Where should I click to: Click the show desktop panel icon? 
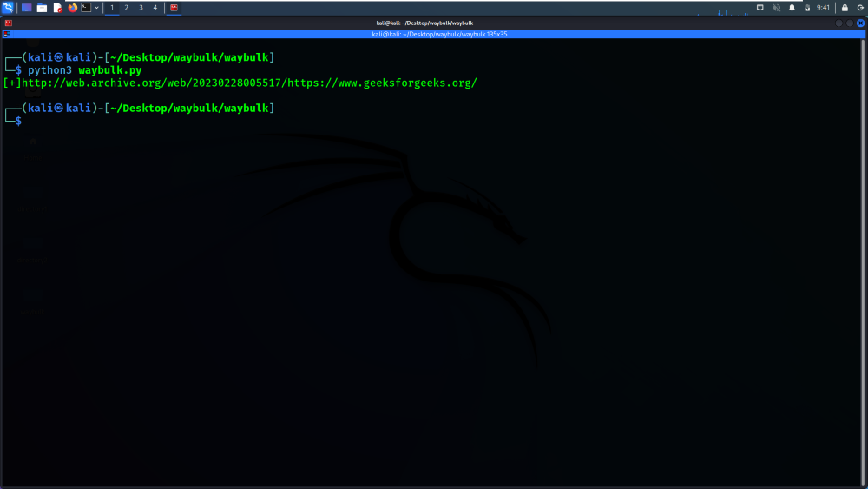26,8
